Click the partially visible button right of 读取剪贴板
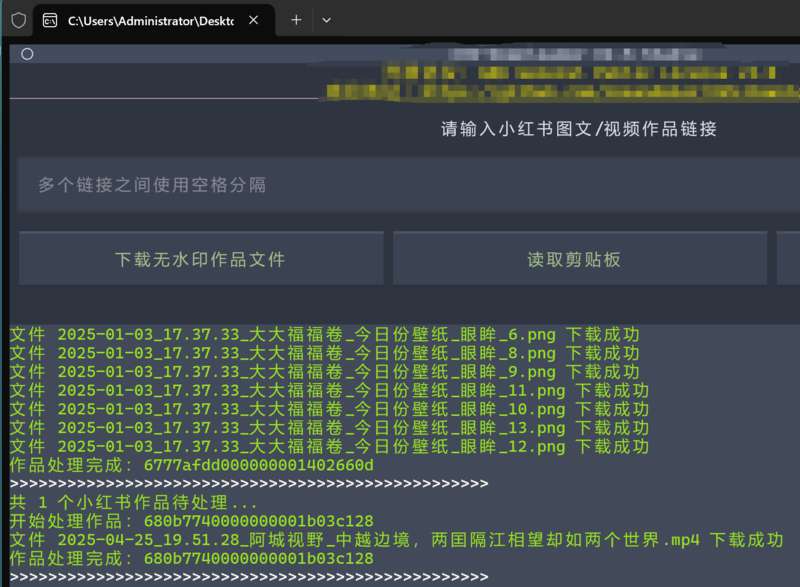The height and width of the screenshot is (587, 800). (x=788, y=259)
